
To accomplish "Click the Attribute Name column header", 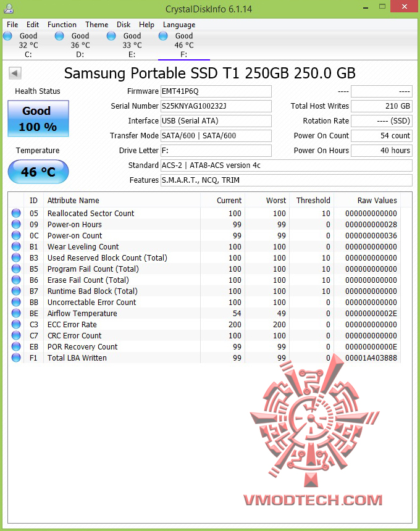I will (122, 201).
